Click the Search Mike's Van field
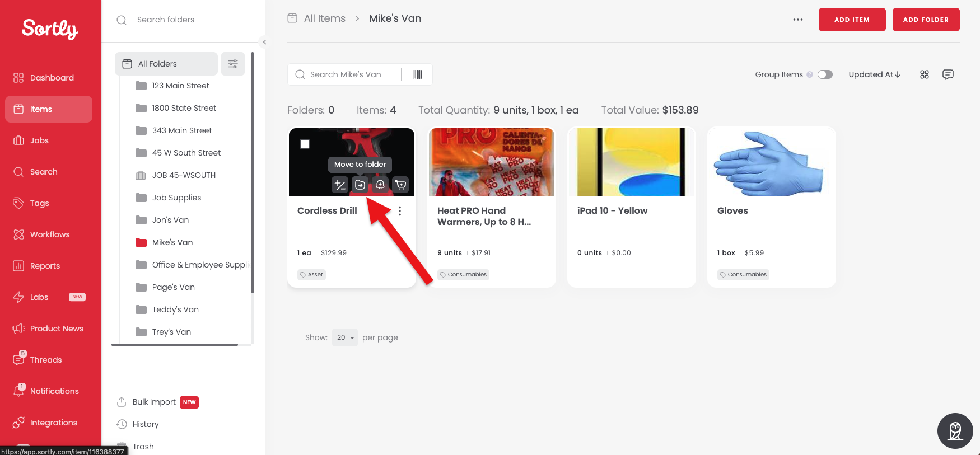 coord(344,74)
